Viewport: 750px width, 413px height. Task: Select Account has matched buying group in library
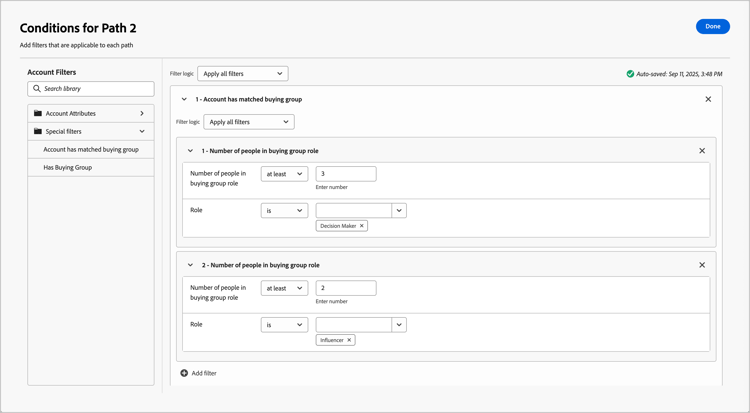click(x=91, y=149)
